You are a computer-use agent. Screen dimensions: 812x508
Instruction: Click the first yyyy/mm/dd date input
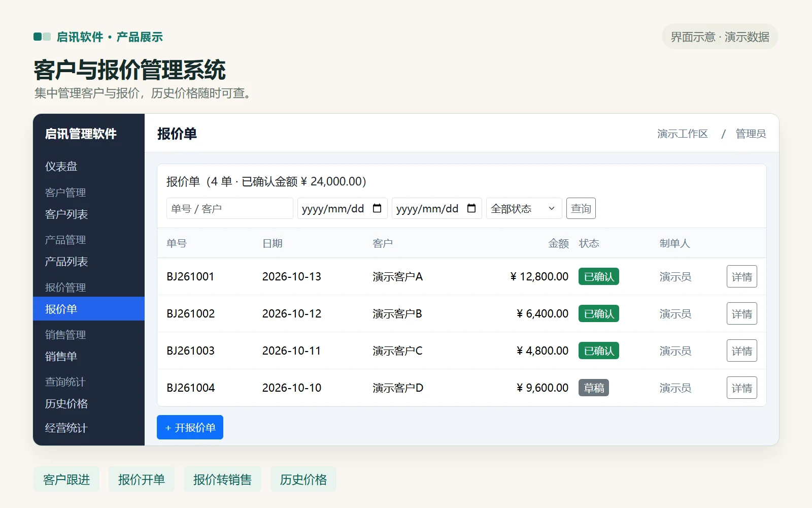pos(343,208)
